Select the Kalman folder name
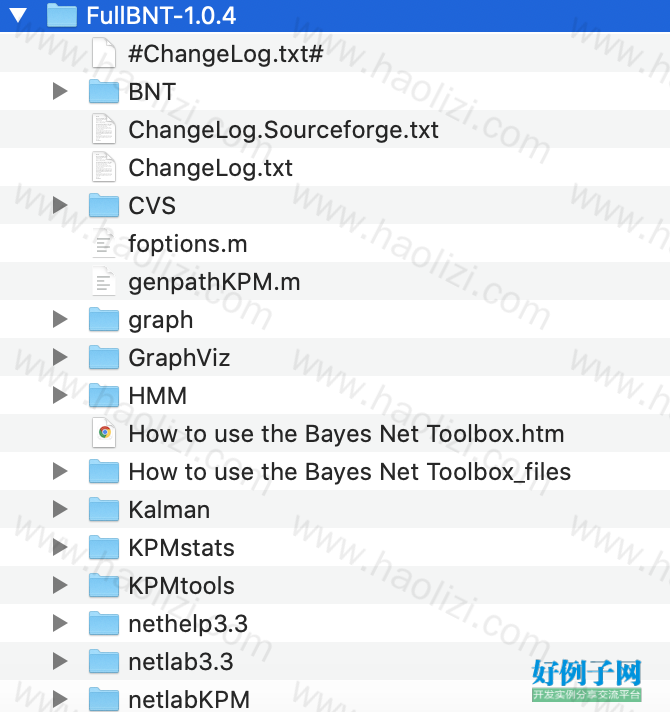 tap(169, 510)
